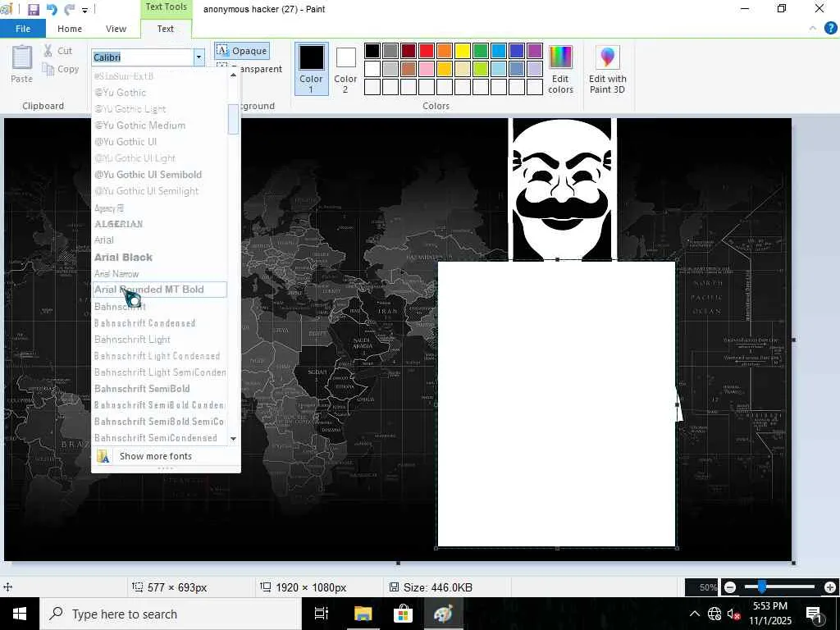Viewport: 840px width, 630px height.
Task: Click font list scroll up arrow
Action: coord(233,75)
